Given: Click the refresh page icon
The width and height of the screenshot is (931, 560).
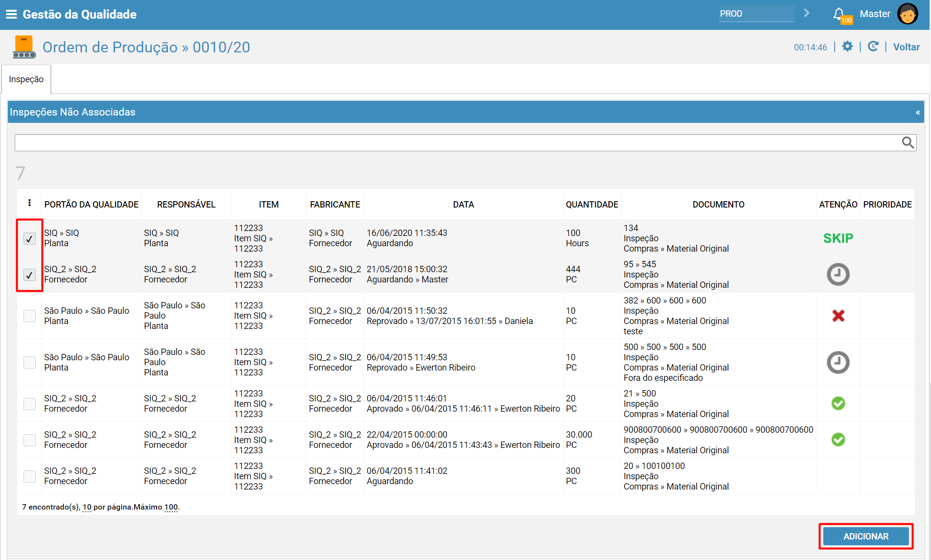Looking at the screenshot, I should pos(873,47).
